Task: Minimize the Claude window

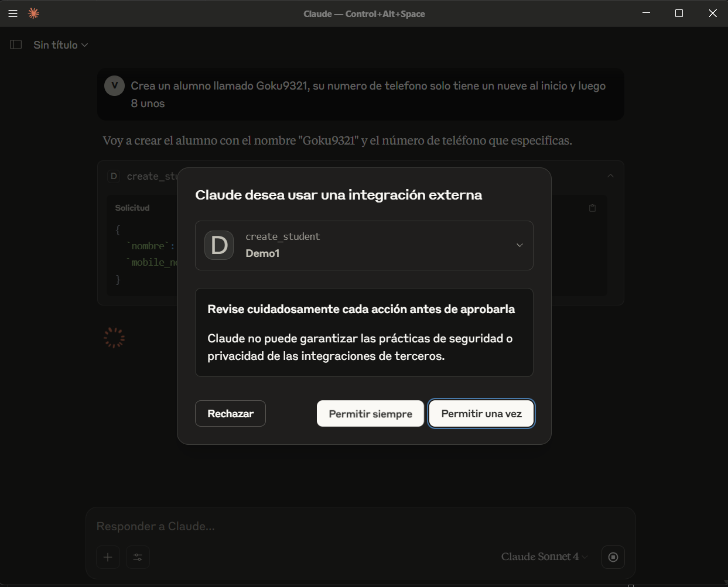Action: (x=647, y=13)
